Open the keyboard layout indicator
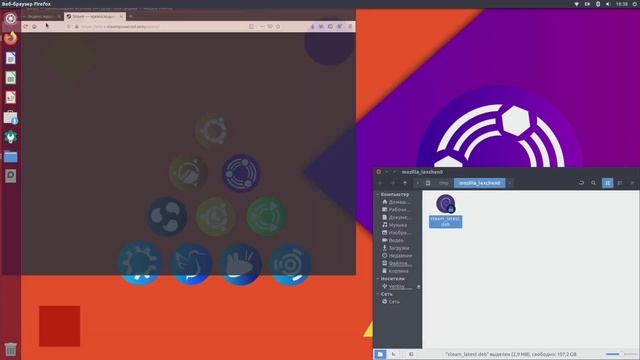This screenshot has height=360, width=640. pyautogui.click(x=587, y=4)
